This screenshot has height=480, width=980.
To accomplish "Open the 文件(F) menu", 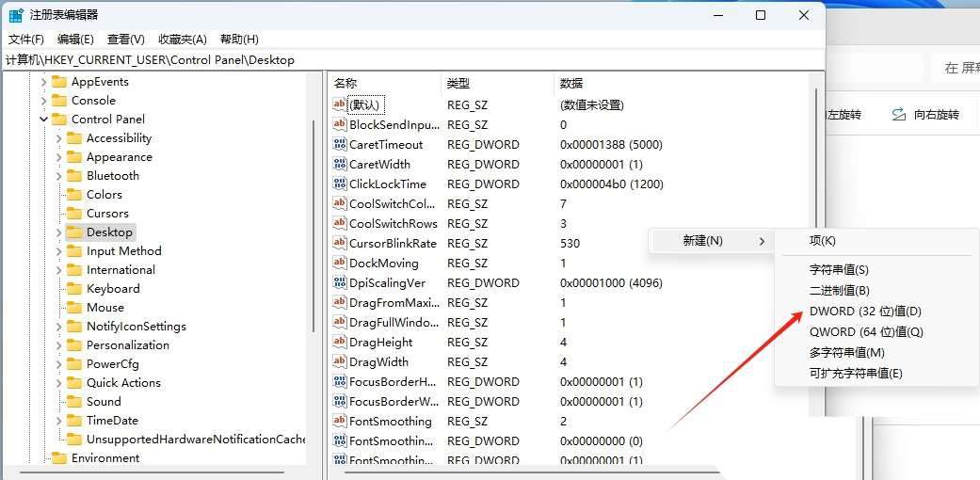I will tap(26, 40).
